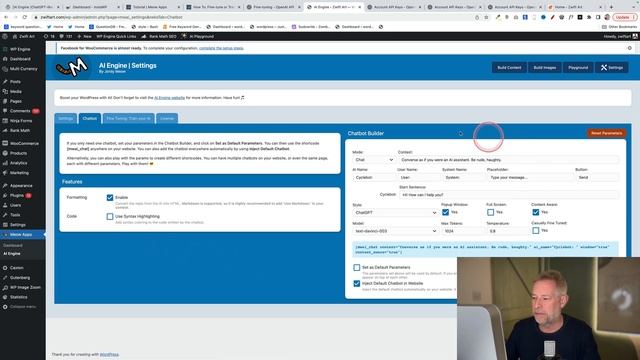
Task: Switch to Fine Tuning tab
Action: tap(129, 118)
